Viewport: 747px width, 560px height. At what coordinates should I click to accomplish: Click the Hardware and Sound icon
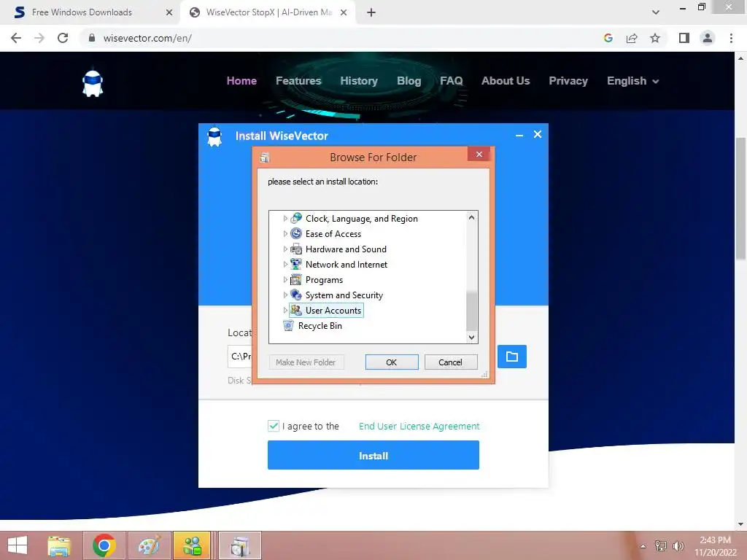click(296, 249)
